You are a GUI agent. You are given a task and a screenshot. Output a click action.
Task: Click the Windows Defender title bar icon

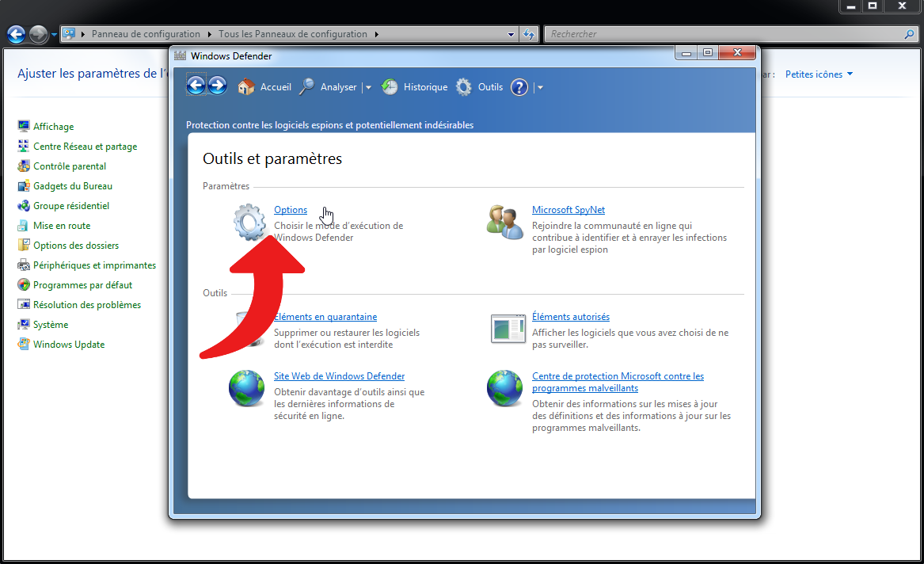(181, 55)
